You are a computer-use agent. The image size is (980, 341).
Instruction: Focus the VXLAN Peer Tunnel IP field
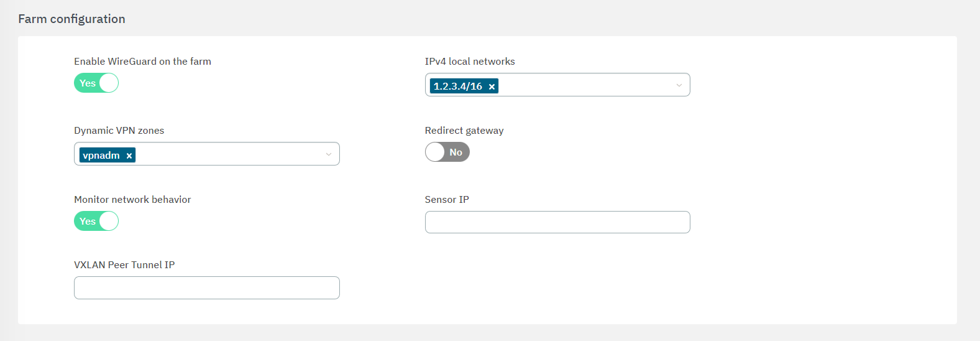tap(206, 287)
